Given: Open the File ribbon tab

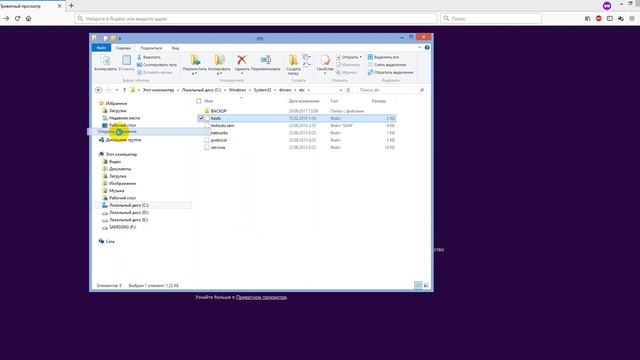Looking at the screenshot, I should click(x=101, y=48).
